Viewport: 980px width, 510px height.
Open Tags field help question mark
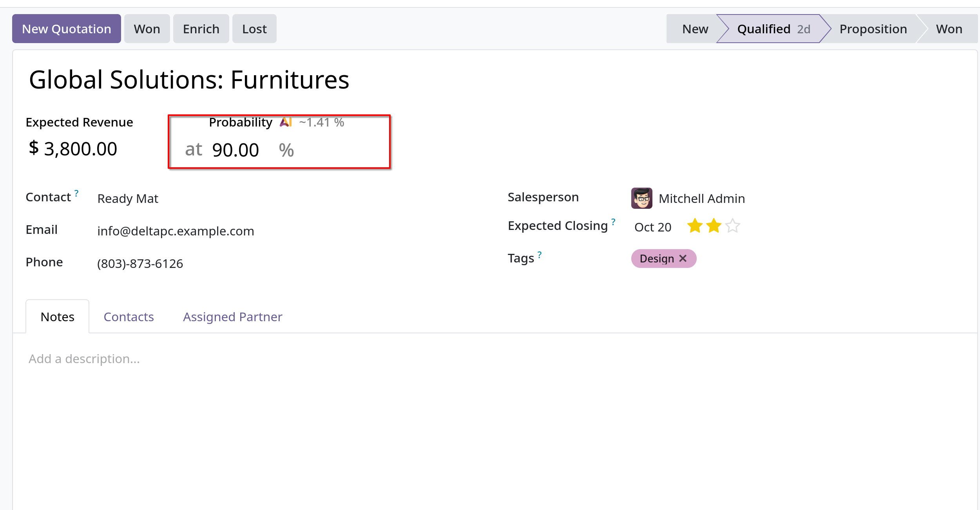540,254
